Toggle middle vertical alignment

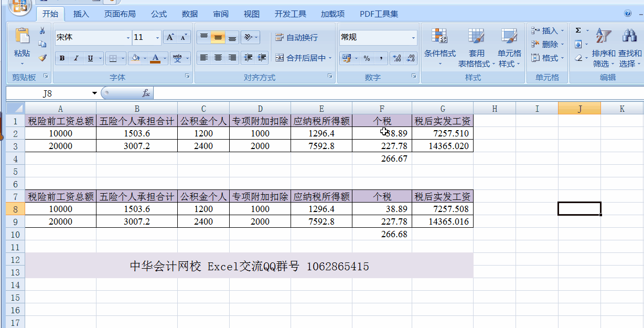218,37
